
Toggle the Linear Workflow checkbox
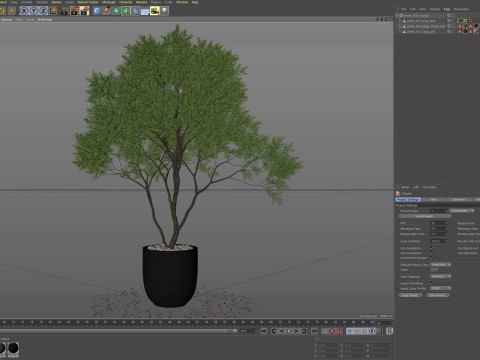[x=432, y=283]
